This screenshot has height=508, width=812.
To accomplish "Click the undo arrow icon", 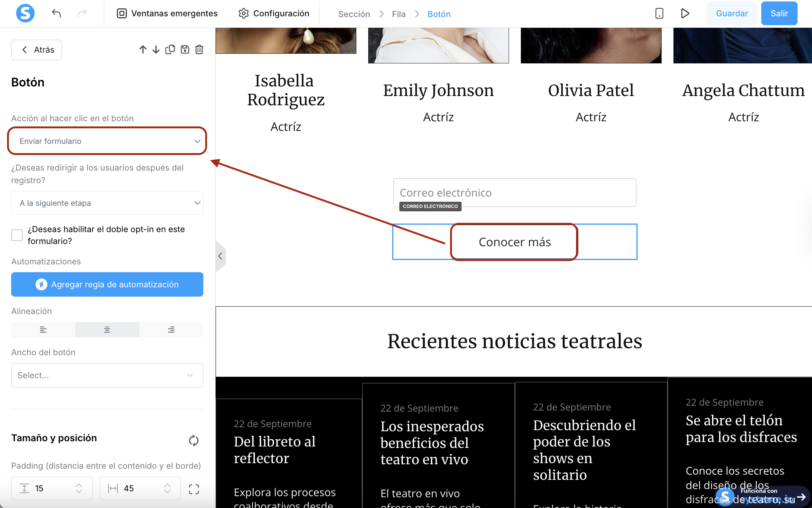I will point(56,14).
